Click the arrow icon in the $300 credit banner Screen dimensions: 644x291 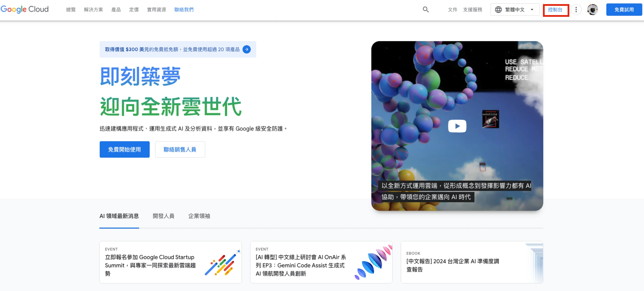coord(246,49)
